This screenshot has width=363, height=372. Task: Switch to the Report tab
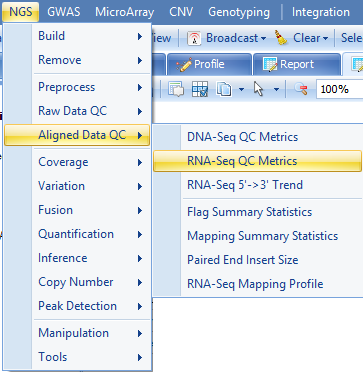(x=297, y=64)
